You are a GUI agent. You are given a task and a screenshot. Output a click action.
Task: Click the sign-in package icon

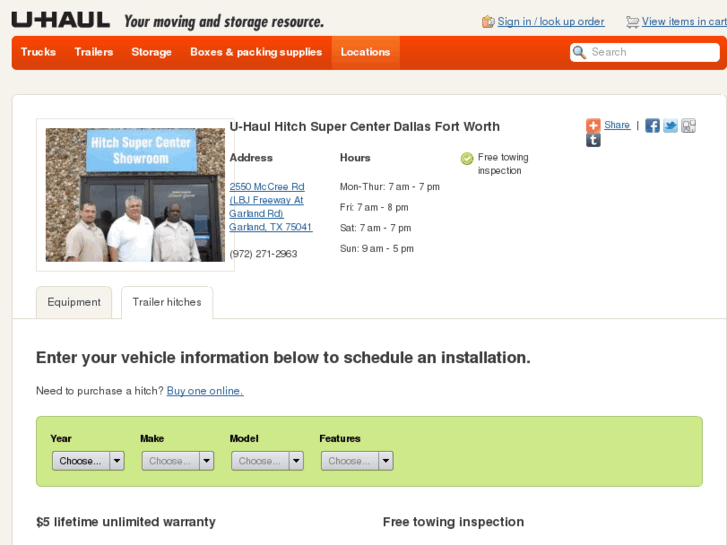(x=488, y=21)
